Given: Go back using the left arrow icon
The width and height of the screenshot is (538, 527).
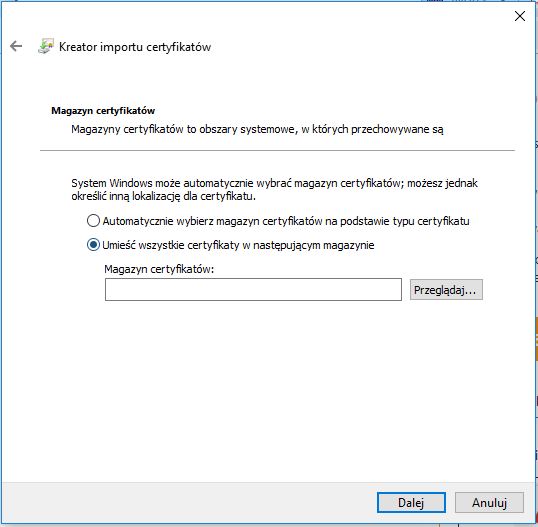Looking at the screenshot, I should (x=16, y=46).
